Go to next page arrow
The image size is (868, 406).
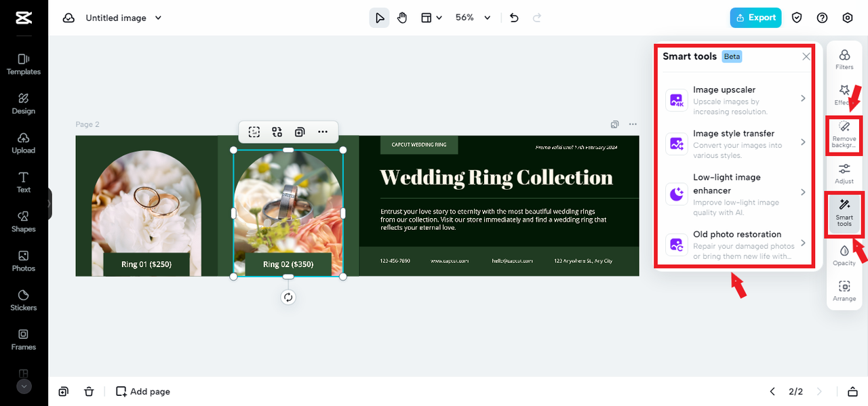(x=819, y=392)
